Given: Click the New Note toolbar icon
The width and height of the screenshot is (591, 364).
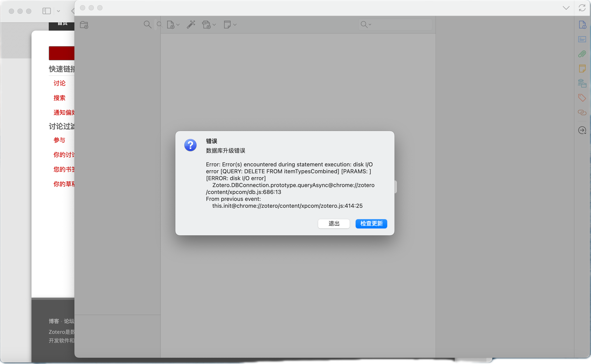Looking at the screenshot, I should tap(227, 25).
